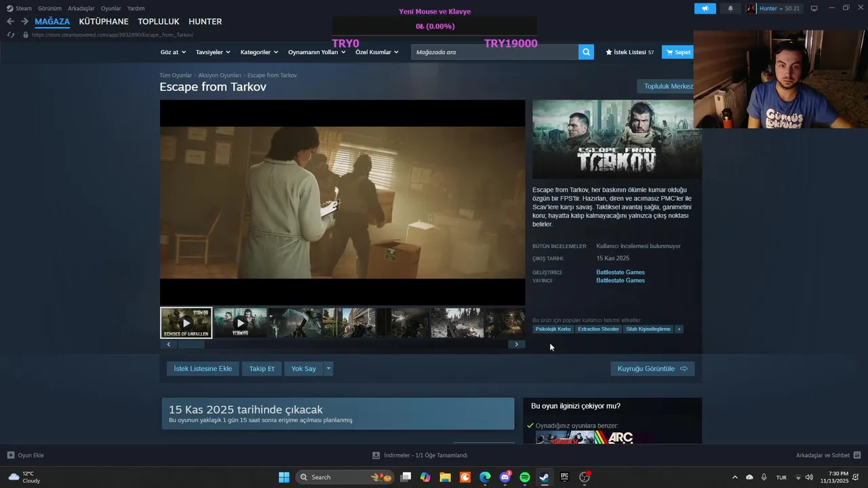Open Epic Games launcher from taskbar
This screenshot has width=868, height=488.
[x=564, y=477]
